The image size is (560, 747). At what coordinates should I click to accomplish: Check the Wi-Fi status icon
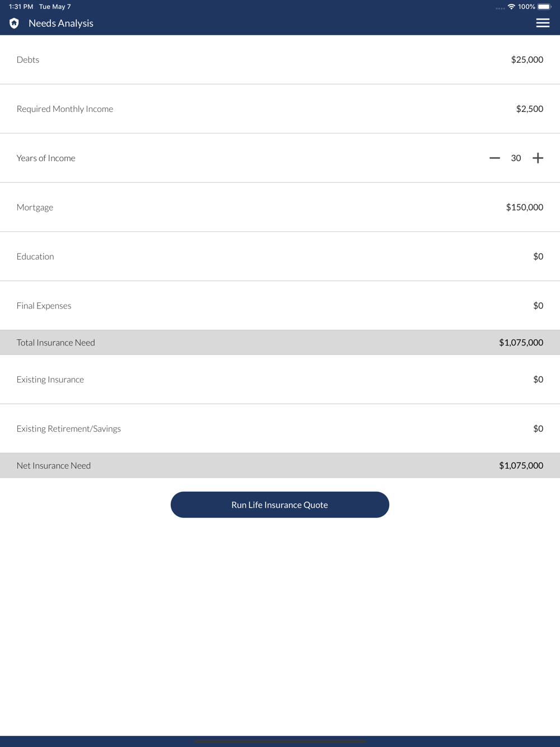(x=511, y=7)
